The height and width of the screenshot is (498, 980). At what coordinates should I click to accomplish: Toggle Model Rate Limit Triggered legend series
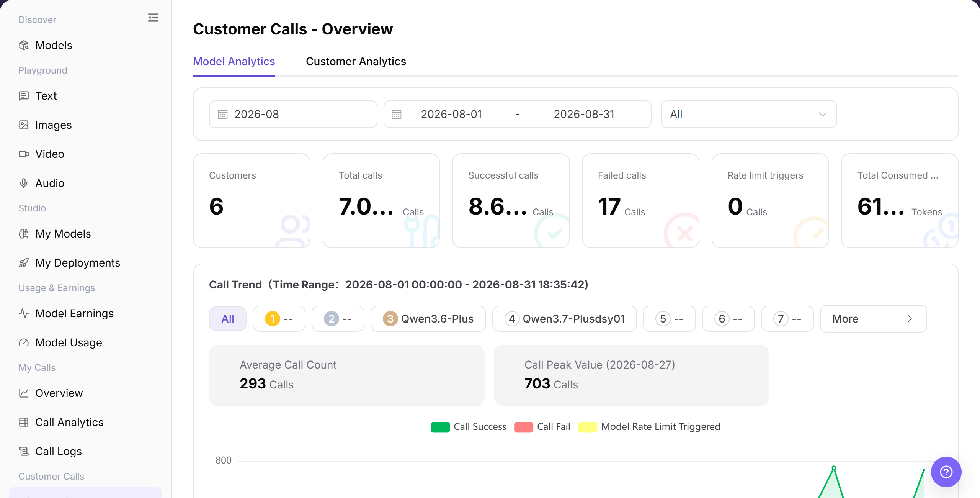pos(649,427)
